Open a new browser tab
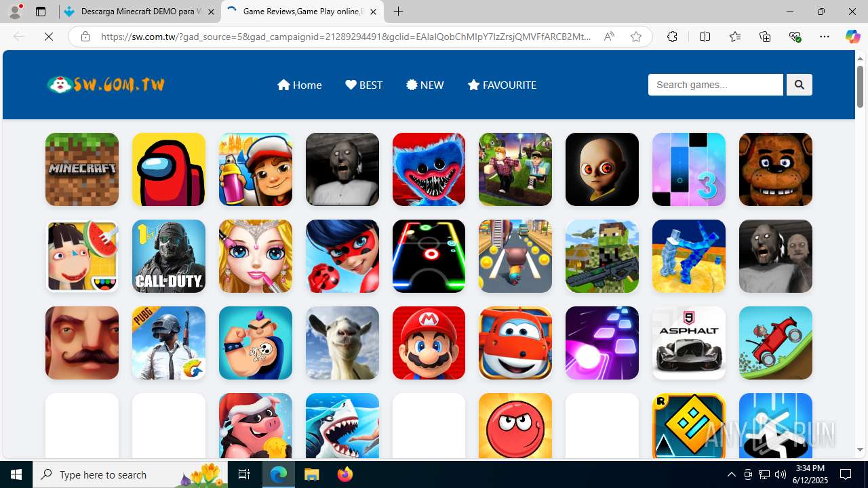Image resolution: width=868 pixels, height=488 pixels. [x=398, y=12]
